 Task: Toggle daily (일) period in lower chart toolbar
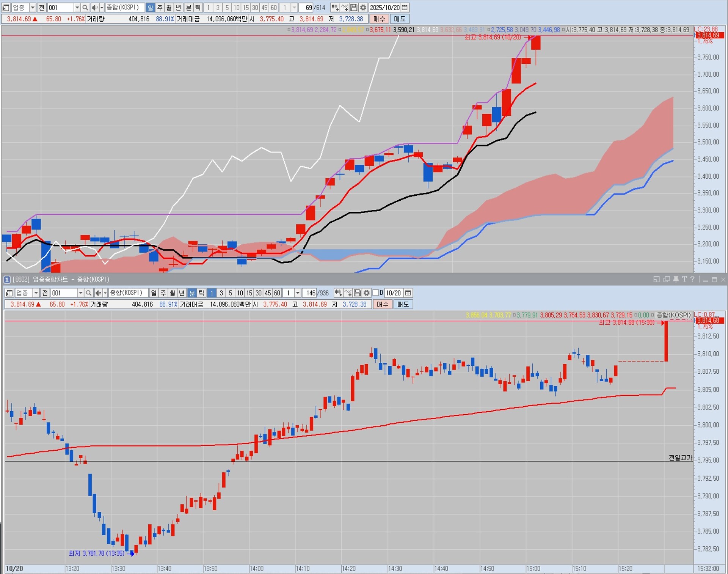(154, 293)
